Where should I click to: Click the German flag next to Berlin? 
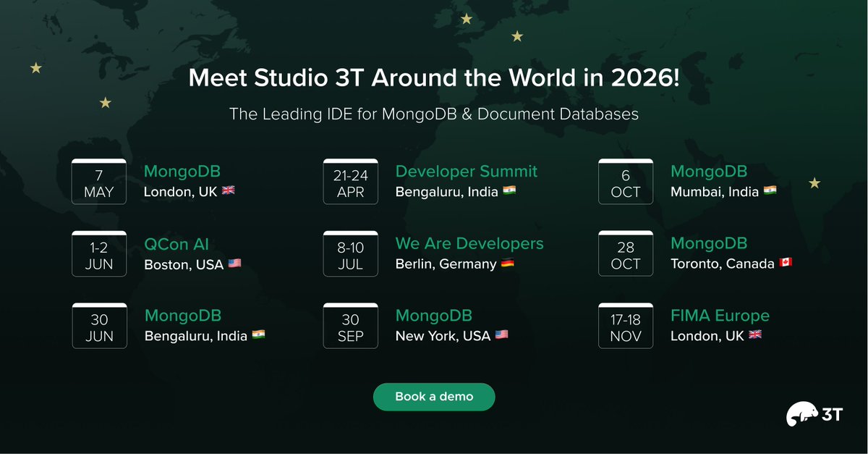pos(508,264)
